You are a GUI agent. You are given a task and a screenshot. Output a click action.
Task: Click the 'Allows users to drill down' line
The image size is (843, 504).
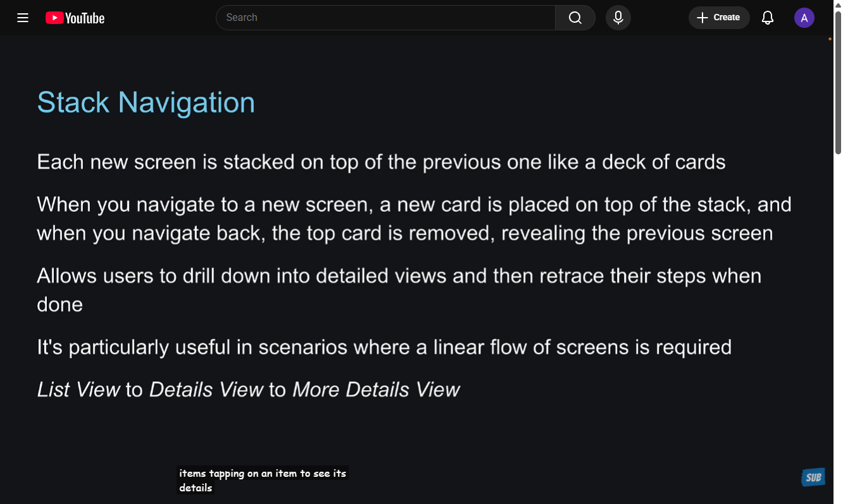(399, 276)
